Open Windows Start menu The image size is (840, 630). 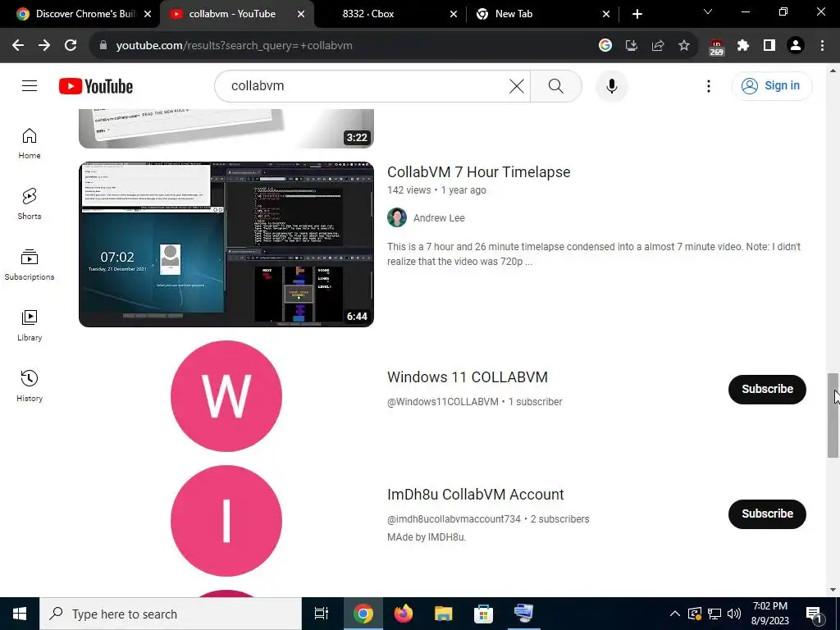pos(20,614)
